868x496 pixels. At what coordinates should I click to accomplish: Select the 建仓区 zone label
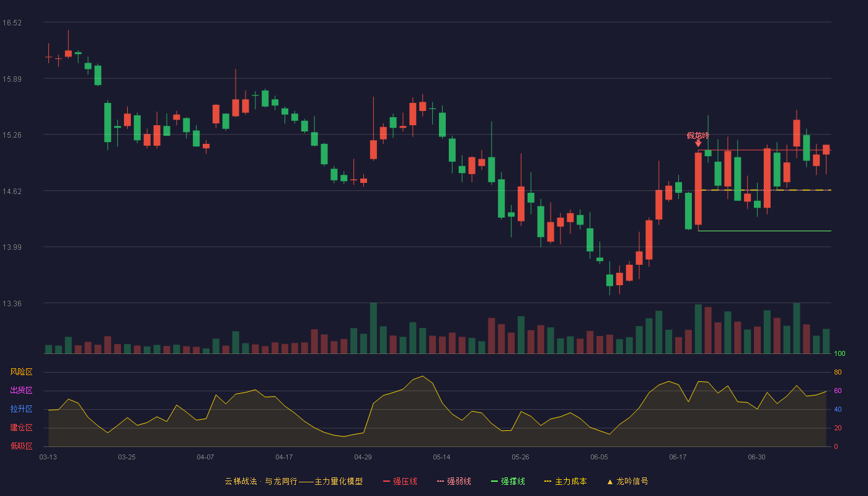point(21,428)
